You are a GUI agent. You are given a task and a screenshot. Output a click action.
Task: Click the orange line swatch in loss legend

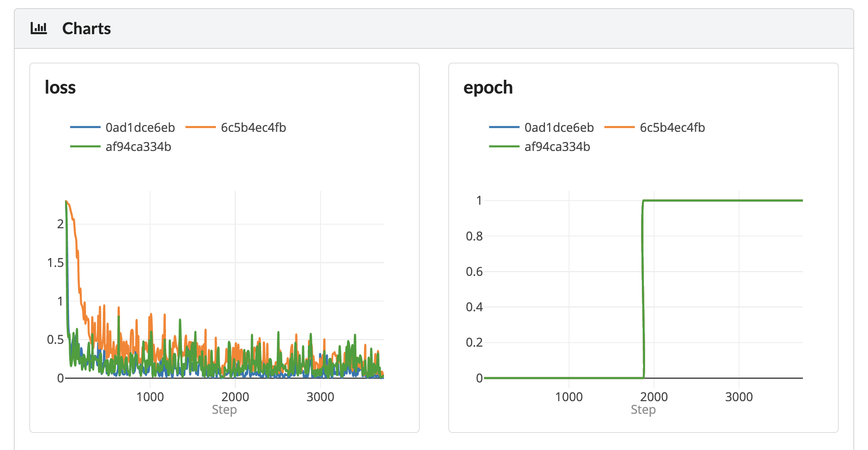click(201, 127)
